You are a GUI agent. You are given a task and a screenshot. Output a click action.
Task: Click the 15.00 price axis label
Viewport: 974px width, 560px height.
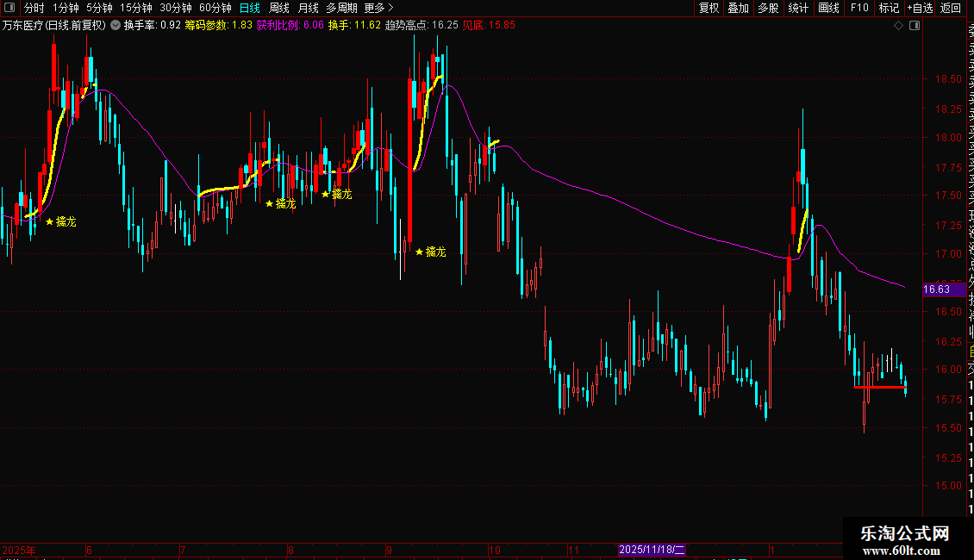(948, 486)
